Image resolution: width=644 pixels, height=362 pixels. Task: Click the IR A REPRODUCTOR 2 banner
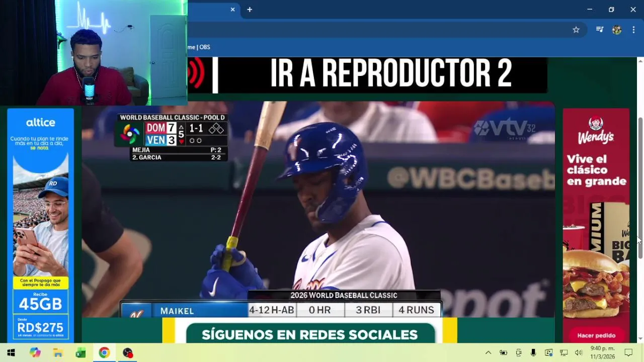point(367,75)
